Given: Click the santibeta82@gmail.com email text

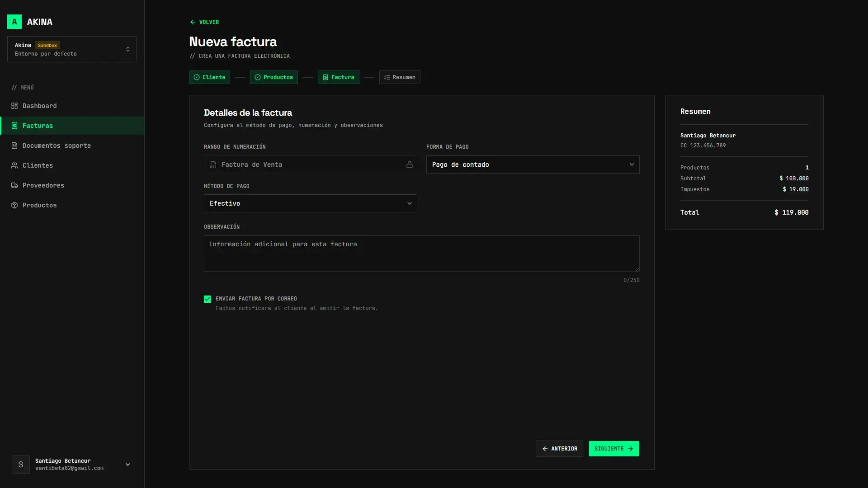Looking at the screenshot, I should coord(69,468).
